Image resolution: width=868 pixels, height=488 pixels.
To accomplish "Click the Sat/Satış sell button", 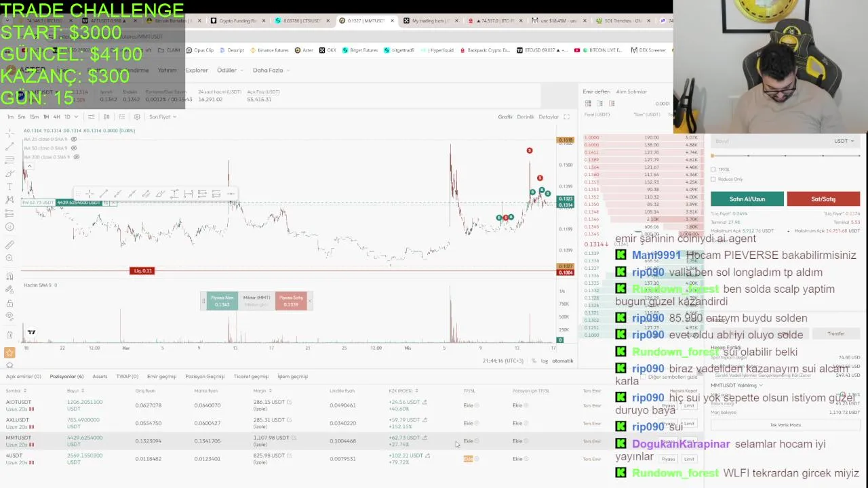I will (823, 199).
